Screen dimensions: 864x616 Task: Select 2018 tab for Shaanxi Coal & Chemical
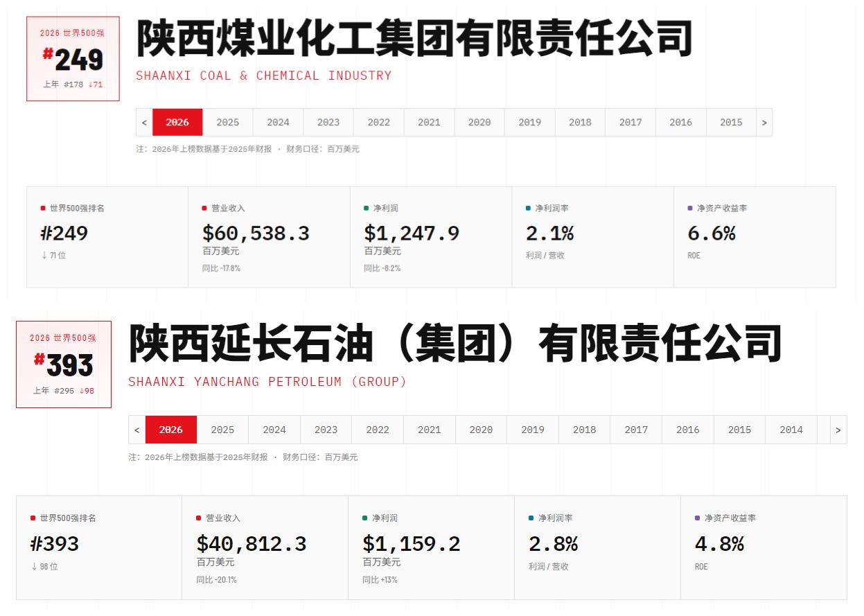point(580,122)
